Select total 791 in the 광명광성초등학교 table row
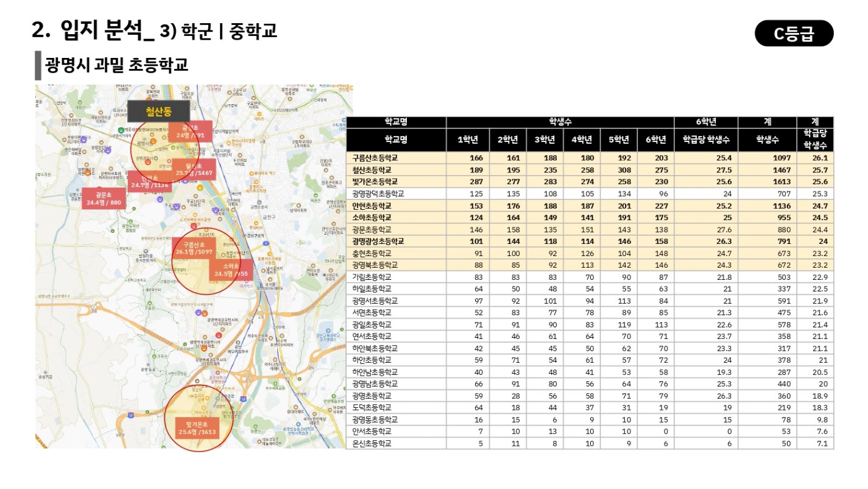Viewport: 868px width, 489px height. tap(783, 241)
